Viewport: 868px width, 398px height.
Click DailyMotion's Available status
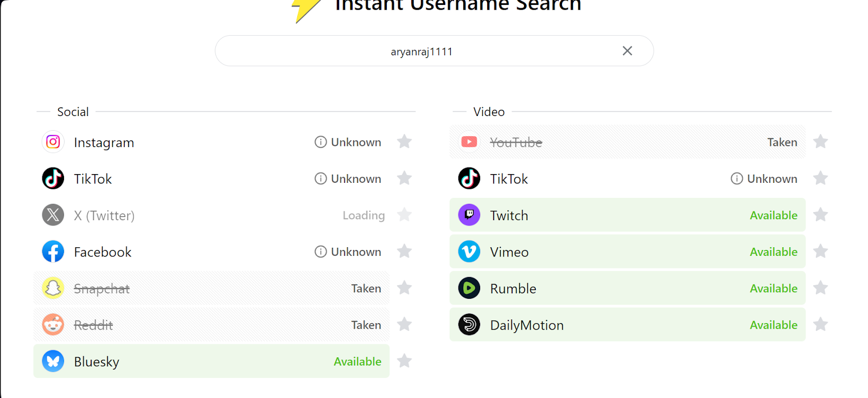tap(774, 325)
